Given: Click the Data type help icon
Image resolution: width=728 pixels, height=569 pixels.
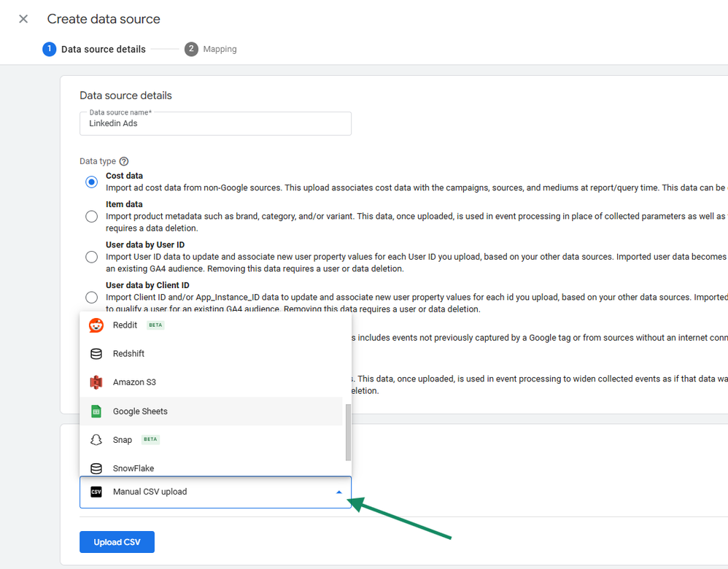Looking at the screenshot, I should (x=124, y=161).
